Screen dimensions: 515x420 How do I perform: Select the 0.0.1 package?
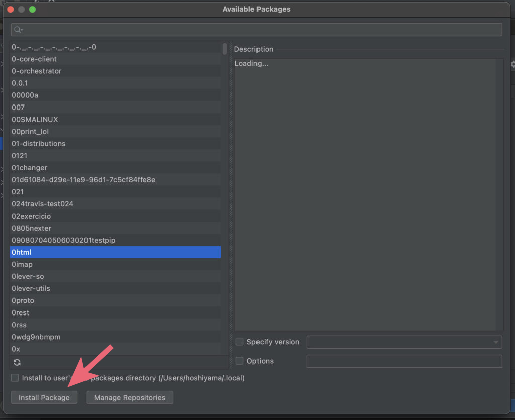(115, 83)
